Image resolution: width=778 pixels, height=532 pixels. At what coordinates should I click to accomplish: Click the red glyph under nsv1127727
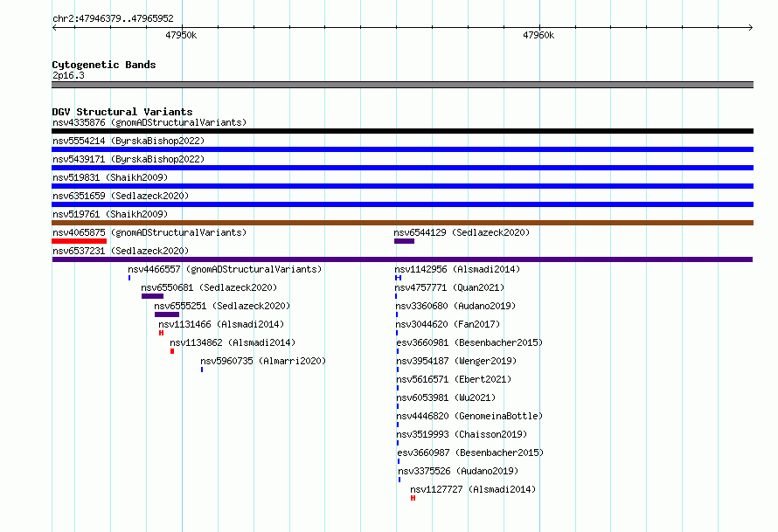[x=413, y=498]
